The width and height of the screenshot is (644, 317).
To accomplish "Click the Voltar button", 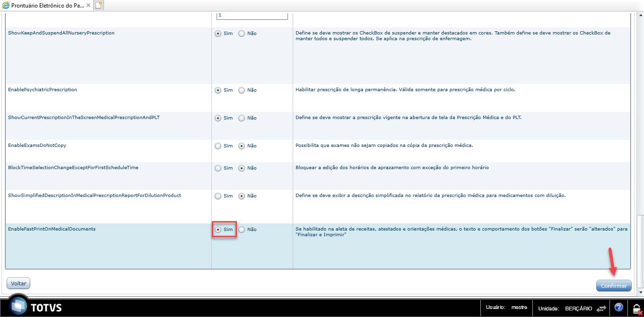I will tap(18, 283).
